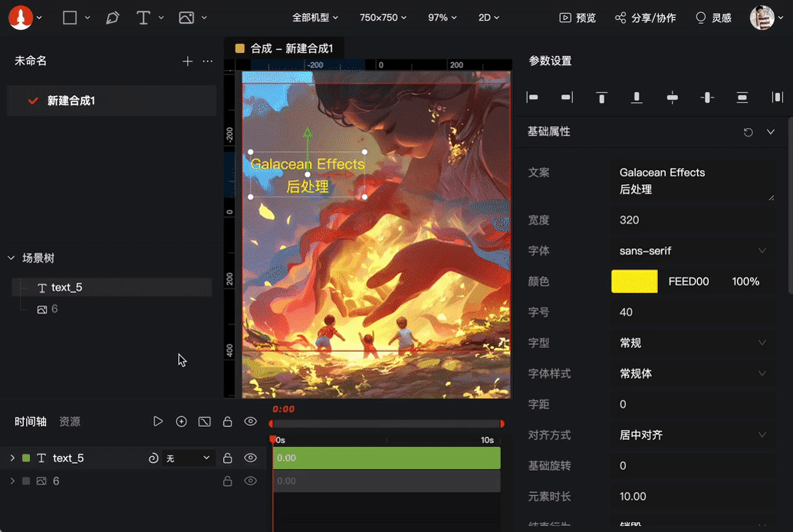Edit the 文案 text content field
The width and height of the screenshot is (793, 532).
tap(693, 181)
